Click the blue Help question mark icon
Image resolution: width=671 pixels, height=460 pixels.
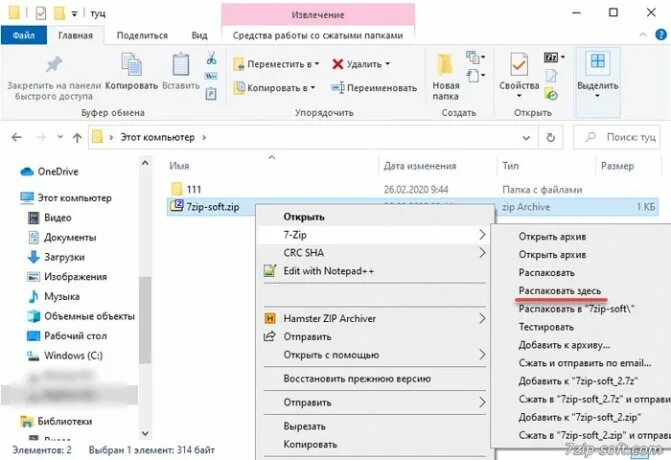coord(661,35)
